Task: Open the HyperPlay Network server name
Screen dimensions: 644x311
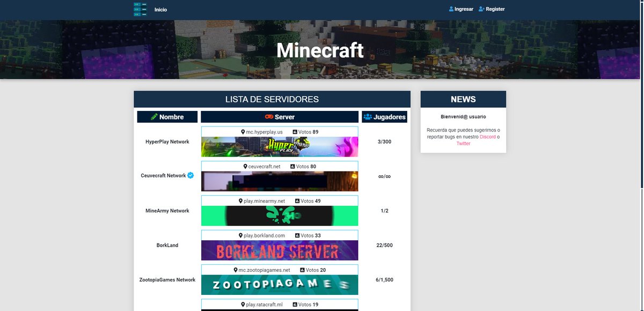Action: point(167,142)
